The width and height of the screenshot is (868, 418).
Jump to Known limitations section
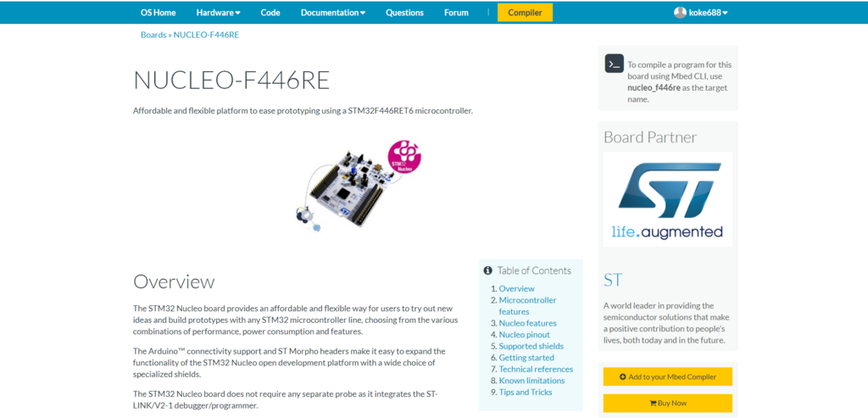point(531,381)
